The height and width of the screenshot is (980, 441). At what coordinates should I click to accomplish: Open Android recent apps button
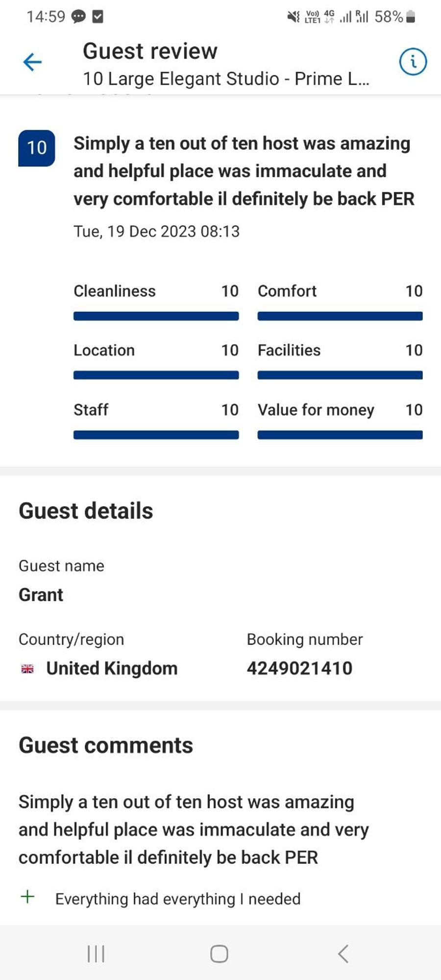pyautogui.click(x=96, y=954)
